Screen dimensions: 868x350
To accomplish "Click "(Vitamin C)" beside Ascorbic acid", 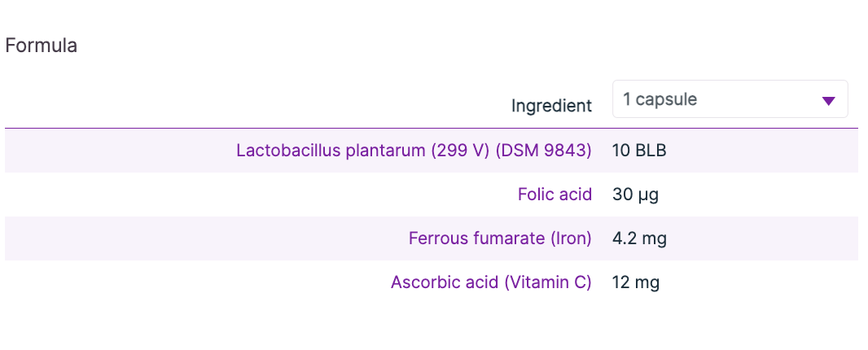I will tap(547, 282).
